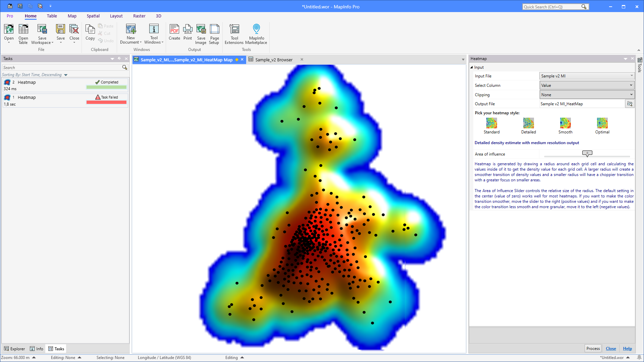Switch to the Raster ribbon tab
This screenshot has height=362, width=644.
tap(139, 16)
